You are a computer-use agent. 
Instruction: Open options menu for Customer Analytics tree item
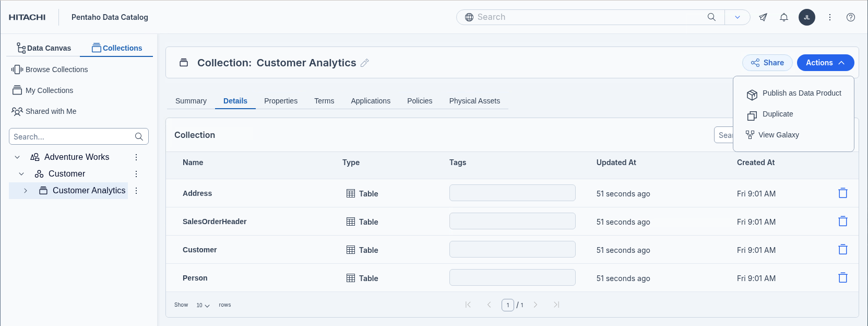coord(136,191)
